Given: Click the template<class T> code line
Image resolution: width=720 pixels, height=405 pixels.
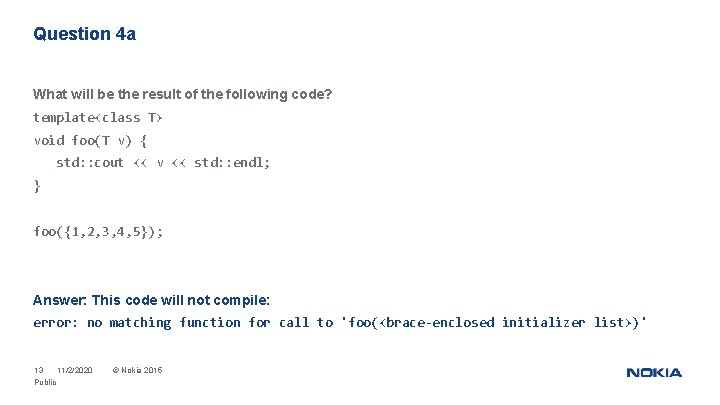Looking at the screenshot, I should [98, 117].
